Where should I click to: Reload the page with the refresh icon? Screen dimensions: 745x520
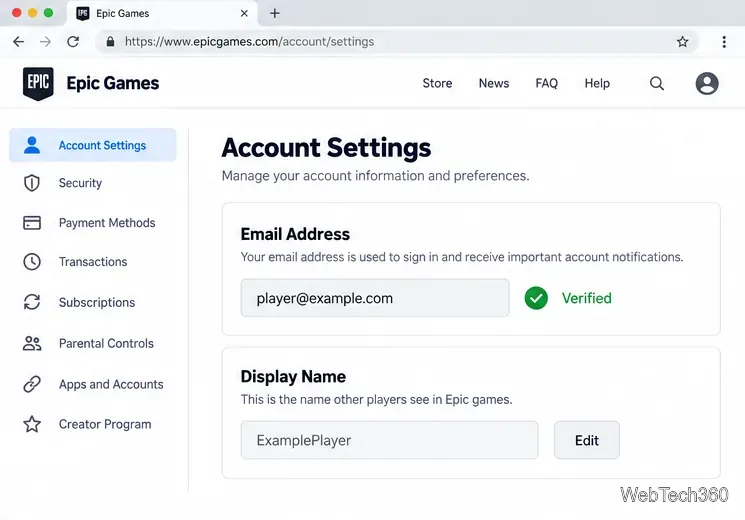(x=73, y=42)
